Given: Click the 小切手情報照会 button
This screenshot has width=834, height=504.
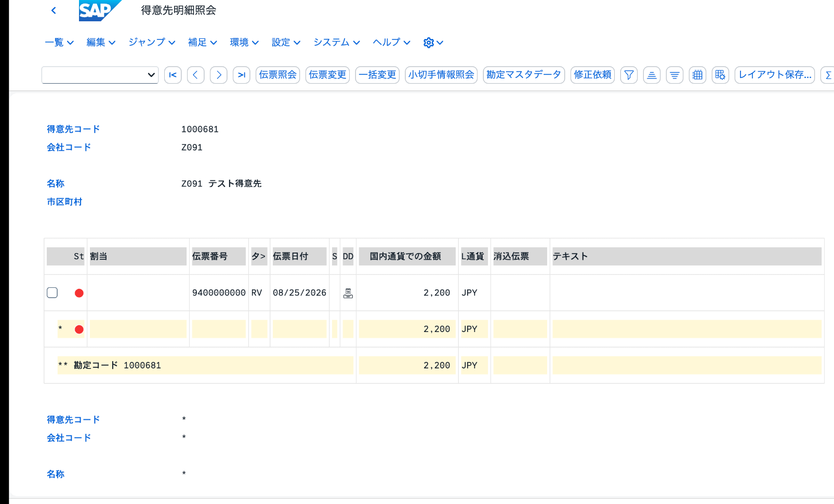Looking at the screenshot, I should click(x=441, y=75).
